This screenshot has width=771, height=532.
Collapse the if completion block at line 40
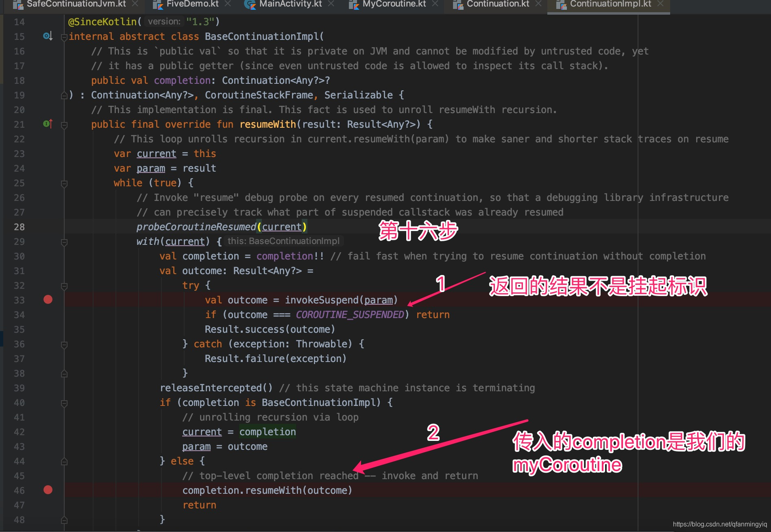(64, 403)
